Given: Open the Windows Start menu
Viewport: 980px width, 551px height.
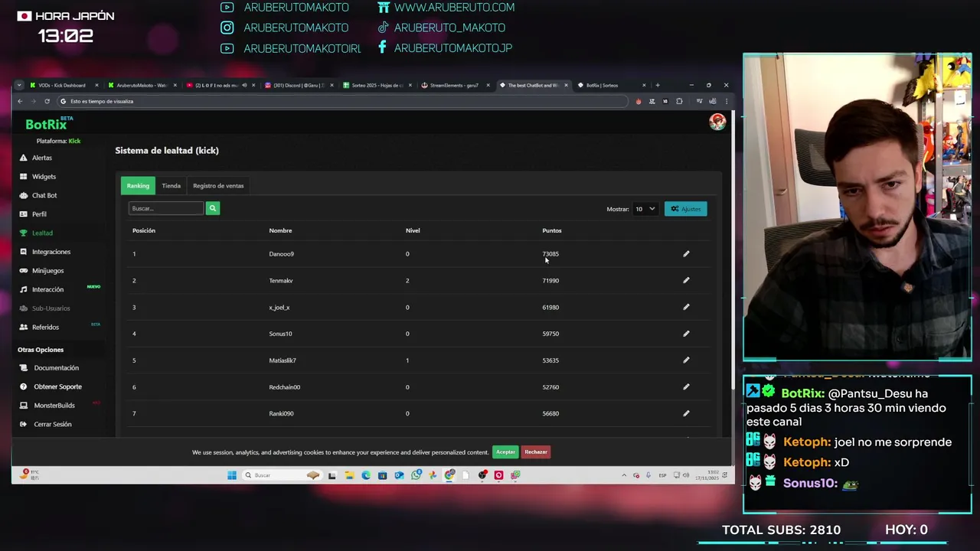Looking at the screenshot, I should click(x=232, y=475).
